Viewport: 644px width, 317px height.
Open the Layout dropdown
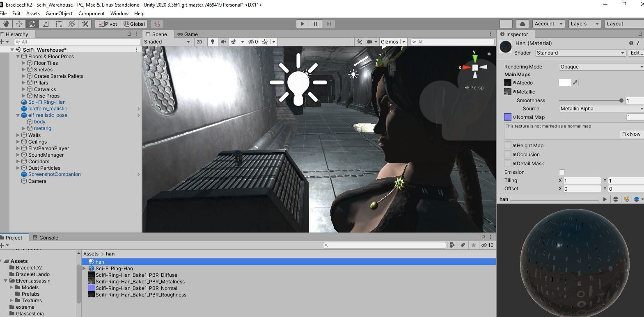point(624,24)
